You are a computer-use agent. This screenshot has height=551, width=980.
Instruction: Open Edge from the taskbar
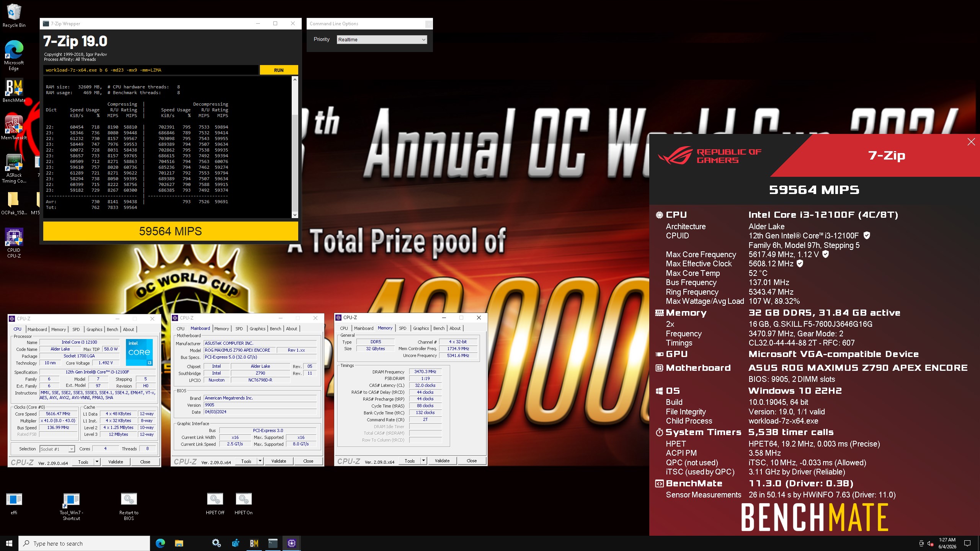tap(160, 543)
